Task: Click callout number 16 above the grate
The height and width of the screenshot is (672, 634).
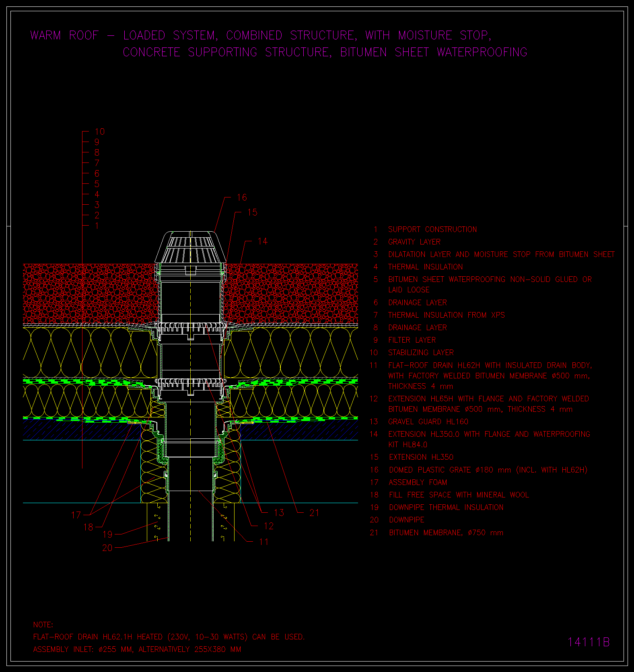Action: click(x=242, y=197)
